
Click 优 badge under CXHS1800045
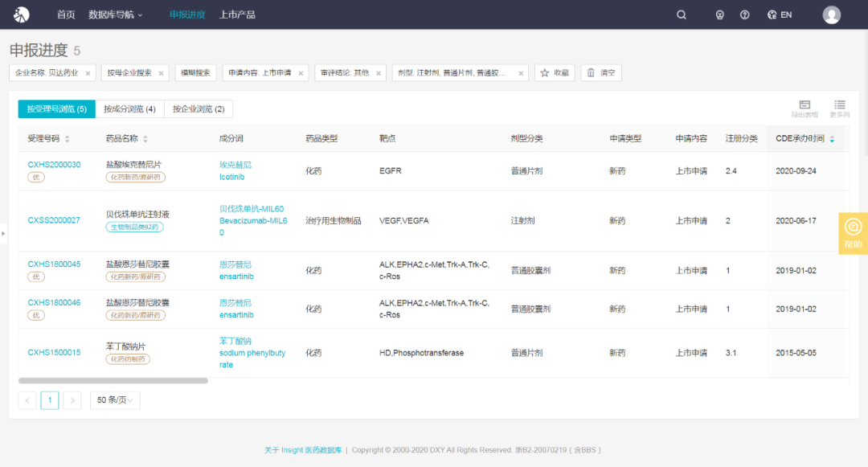point(36,277)
